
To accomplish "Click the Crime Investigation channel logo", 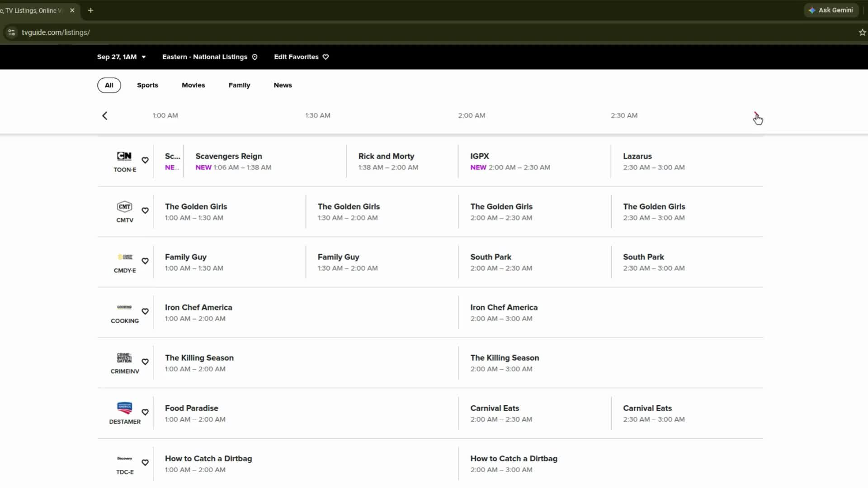I will [124, 358].
